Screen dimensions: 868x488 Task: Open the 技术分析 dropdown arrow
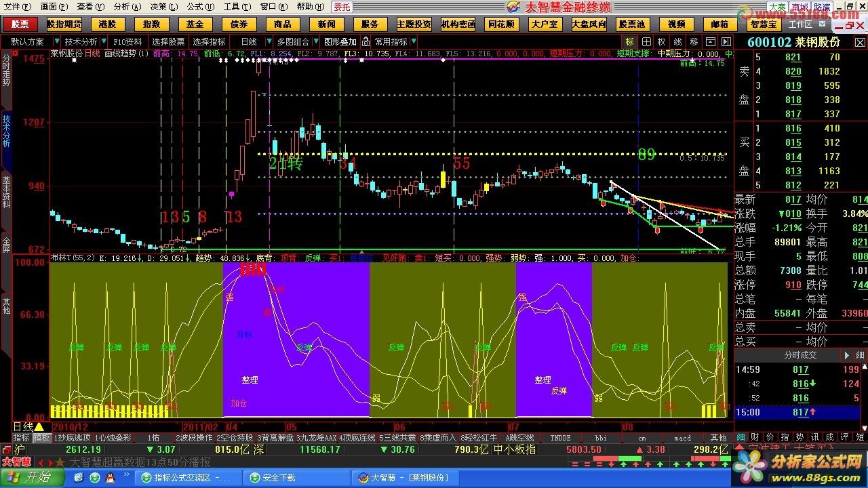(103, 42)
